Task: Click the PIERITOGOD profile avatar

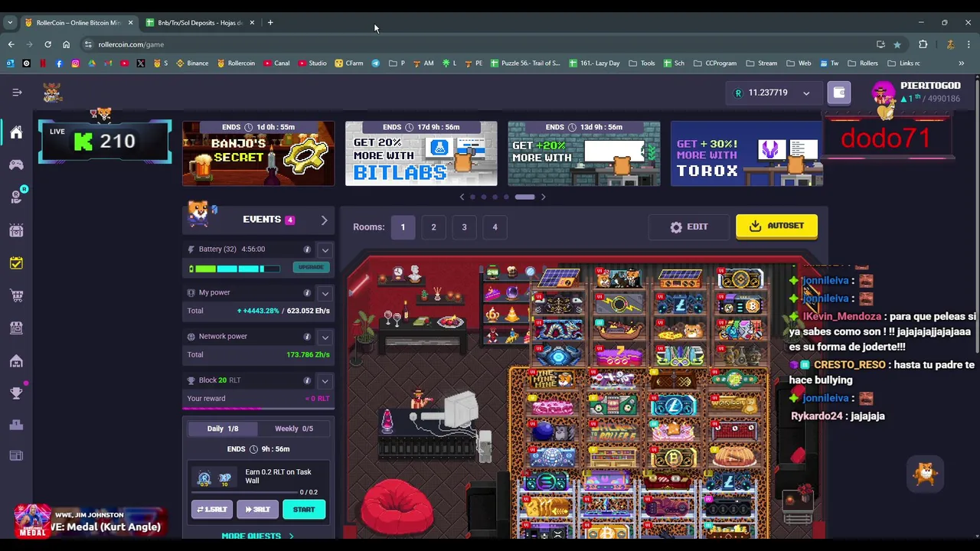Action: pyautogui.click(x=883, y=93)
